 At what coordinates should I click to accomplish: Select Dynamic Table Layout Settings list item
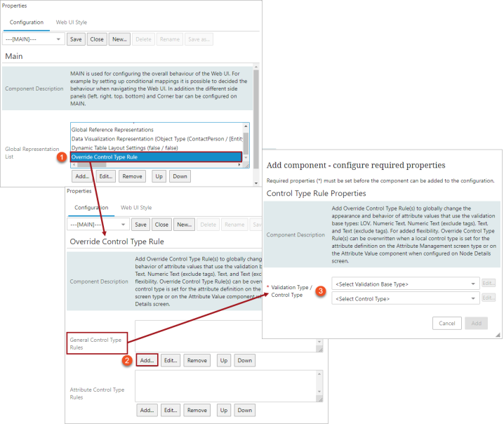(x=124, y=148)
